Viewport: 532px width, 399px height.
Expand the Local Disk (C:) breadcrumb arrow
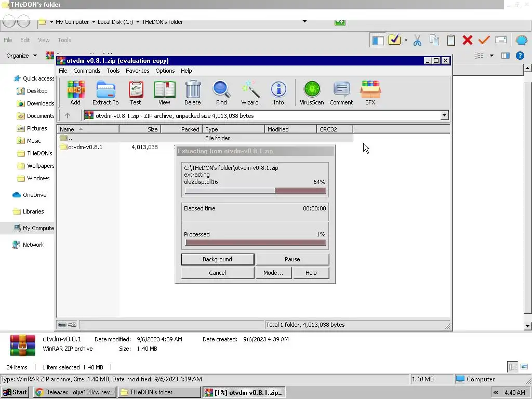click(138, 22)
